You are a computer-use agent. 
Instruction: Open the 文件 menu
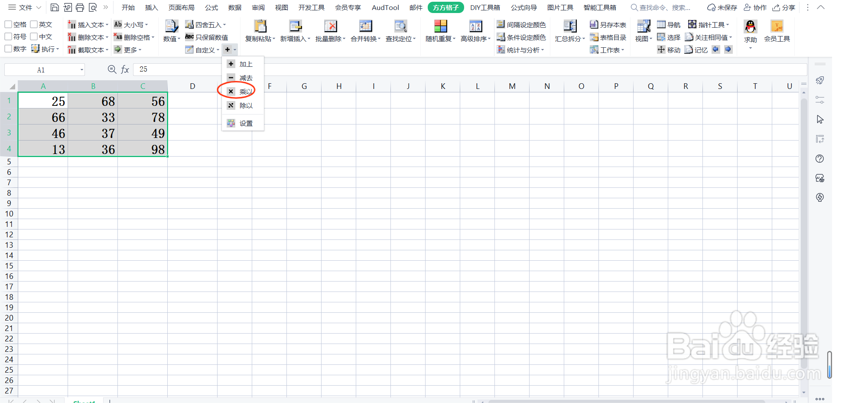point(25,7)
